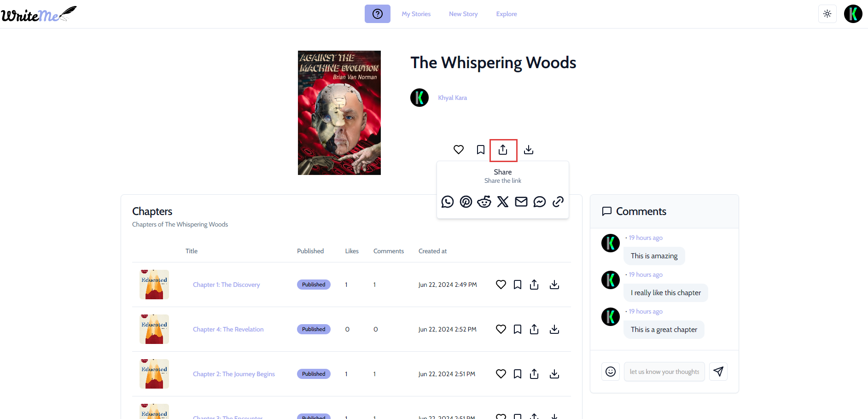The height and width of the screenshot is (419, 868).
Task: Open the emoji picker for comments
Action: [x=611, y=372]
